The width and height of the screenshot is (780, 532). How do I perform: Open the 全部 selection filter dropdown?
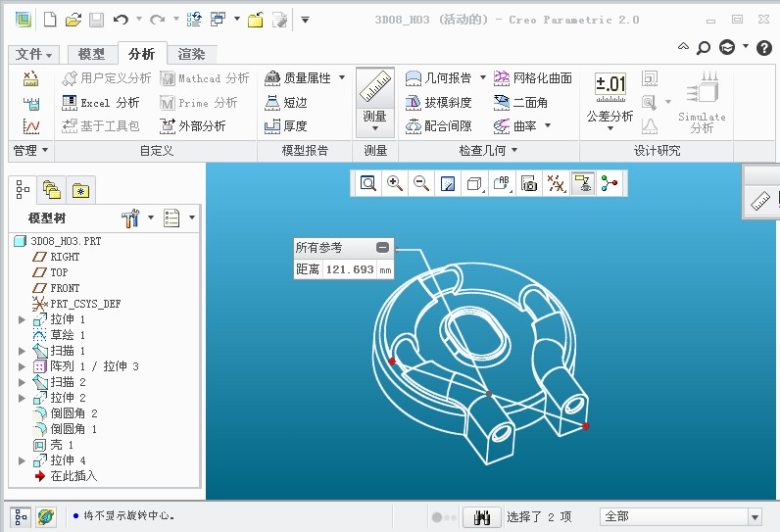(x=755, y=517)
